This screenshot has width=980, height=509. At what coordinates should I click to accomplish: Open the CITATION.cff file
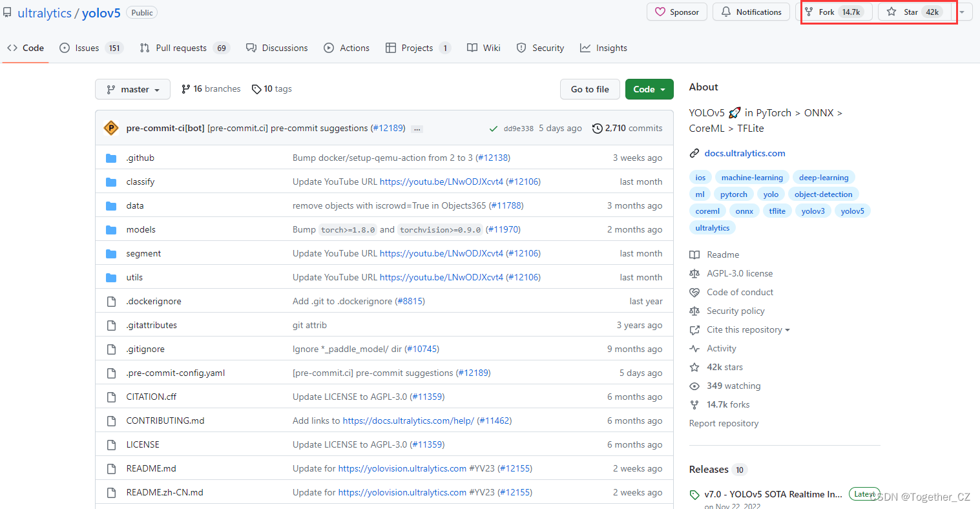coord(151,397)
